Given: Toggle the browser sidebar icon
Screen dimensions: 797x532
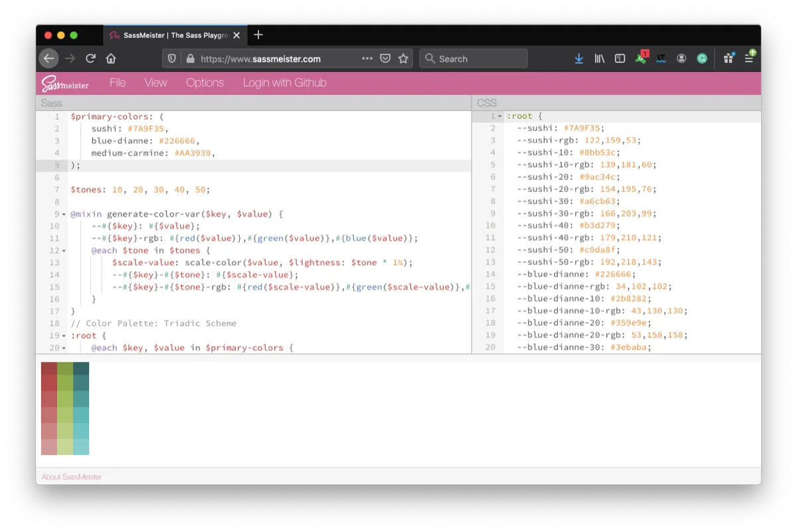Looking at the screenshot, I should [x=620, y=58].
